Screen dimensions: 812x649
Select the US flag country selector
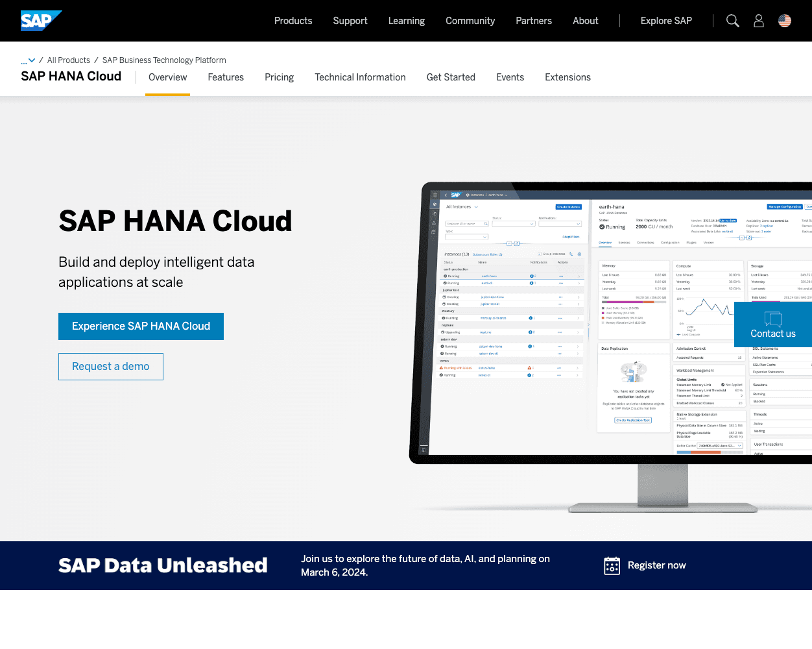[785, 21]
